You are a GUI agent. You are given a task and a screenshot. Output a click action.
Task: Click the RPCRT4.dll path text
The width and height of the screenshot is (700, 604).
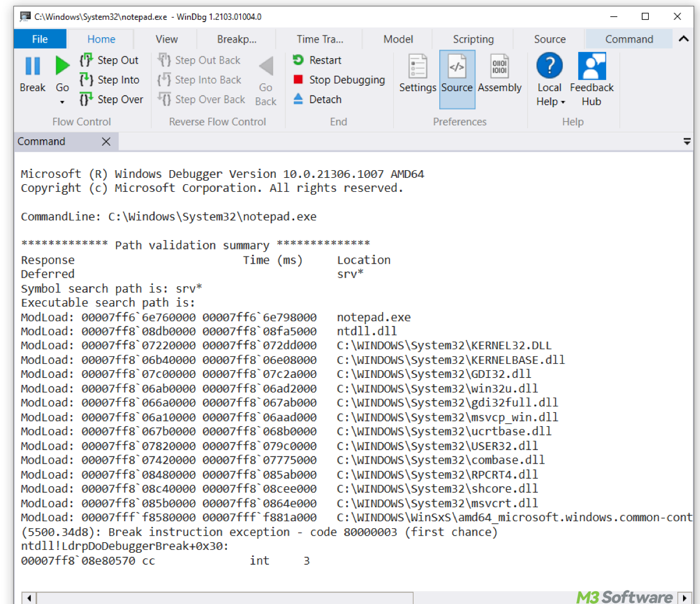(x=437, y=475)
